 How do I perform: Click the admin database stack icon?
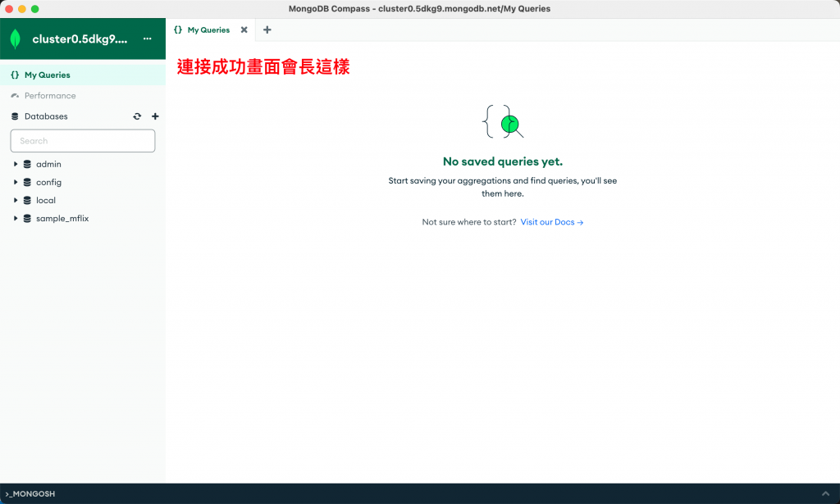(x=27, y=164)
